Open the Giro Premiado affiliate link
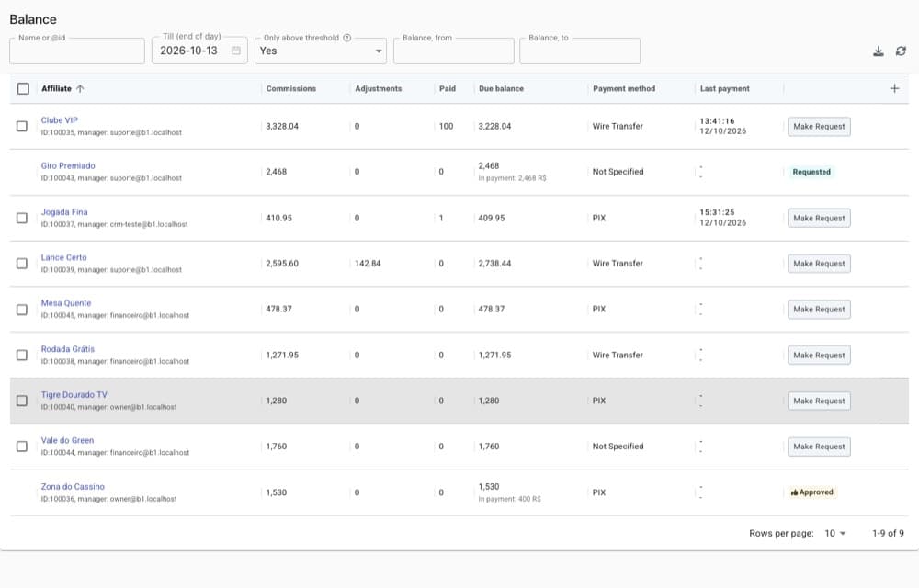The height and width of the screenshot is (588, 919). (68, 165)
